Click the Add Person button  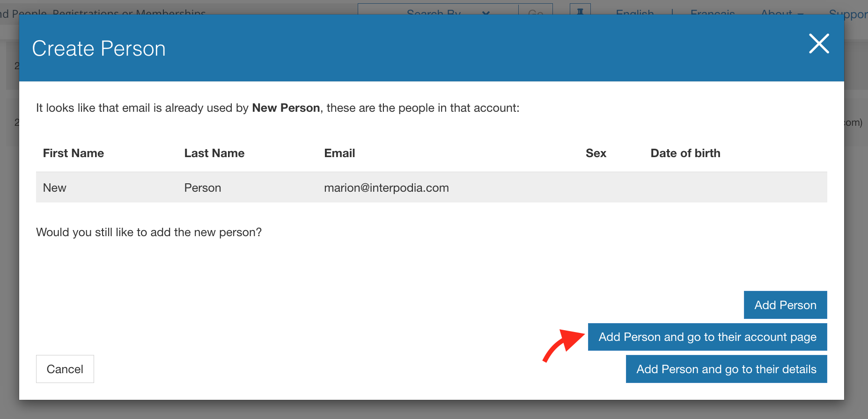[785, 305]
